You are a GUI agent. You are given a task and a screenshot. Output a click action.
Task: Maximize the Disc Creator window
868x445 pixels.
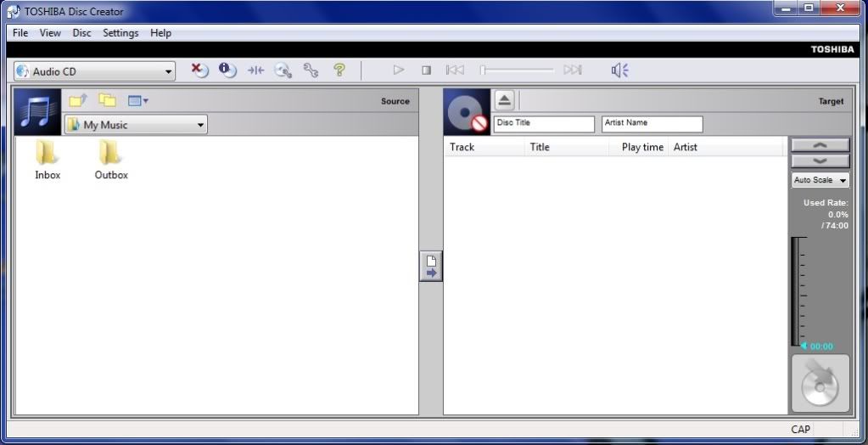809,8
